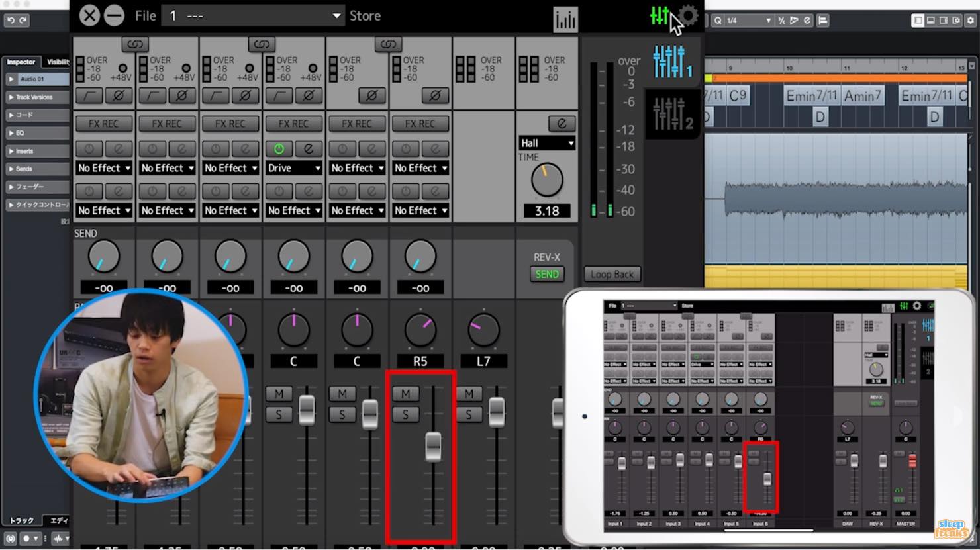Expand the Inserts inspector section

(37, 151)
